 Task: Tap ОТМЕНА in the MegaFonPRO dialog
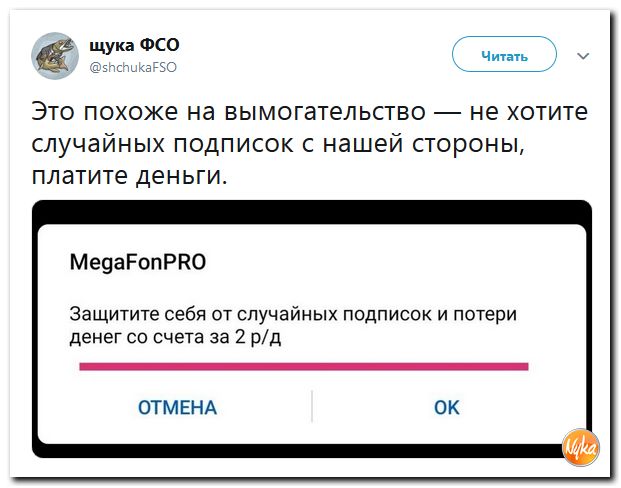click(177, 407)
